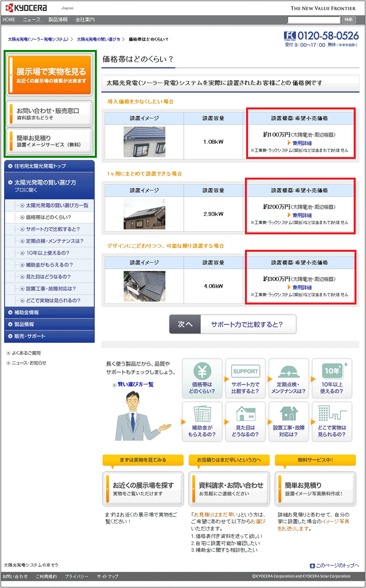Expand the 販売・サポート sidebar section
The width and height of the screenshot is (366, 588).
coord(49,336)
